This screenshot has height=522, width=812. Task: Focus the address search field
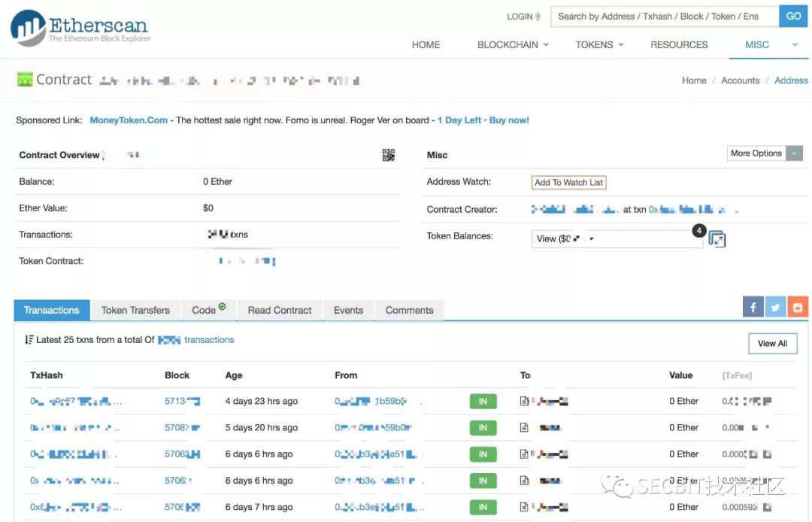coord(665,17)
